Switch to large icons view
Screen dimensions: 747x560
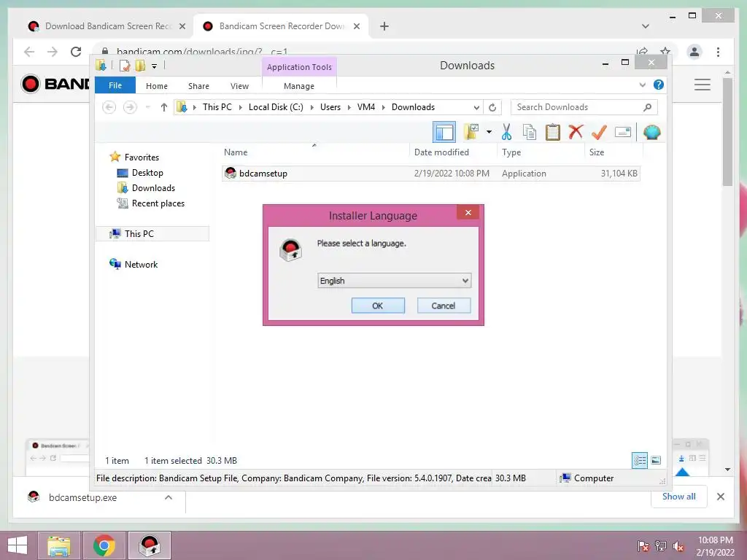pyautogui.click(x=656, y=461)
